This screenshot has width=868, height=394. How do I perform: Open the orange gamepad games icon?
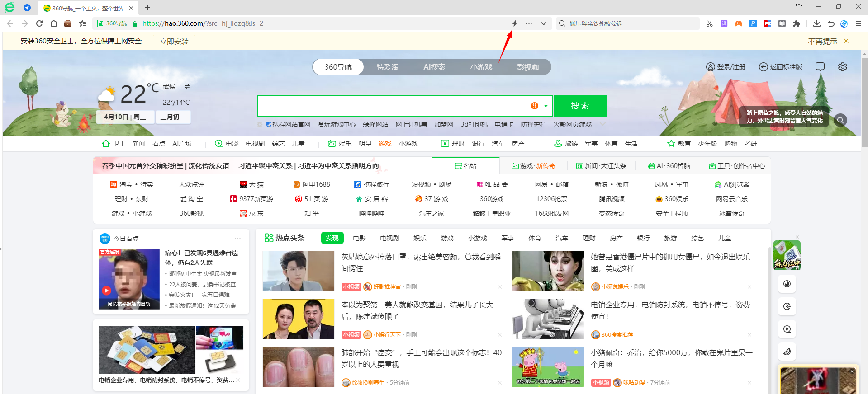click(x=739, y=23)
